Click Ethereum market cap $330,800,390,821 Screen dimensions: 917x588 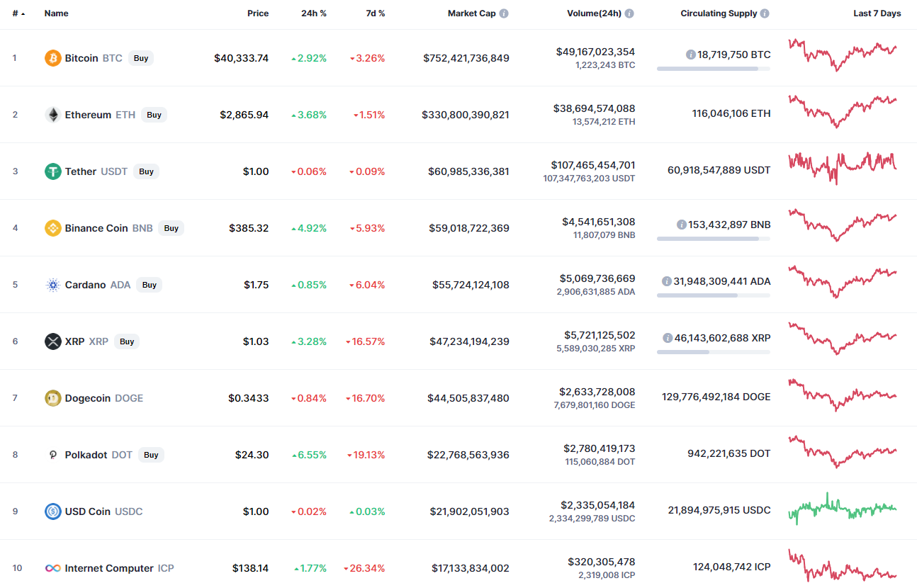(466, 115)
